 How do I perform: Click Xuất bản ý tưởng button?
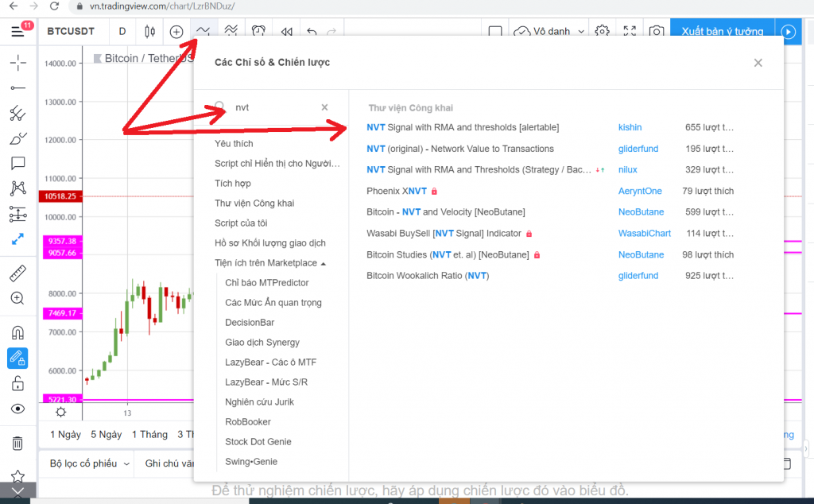[x=722, y=32]
